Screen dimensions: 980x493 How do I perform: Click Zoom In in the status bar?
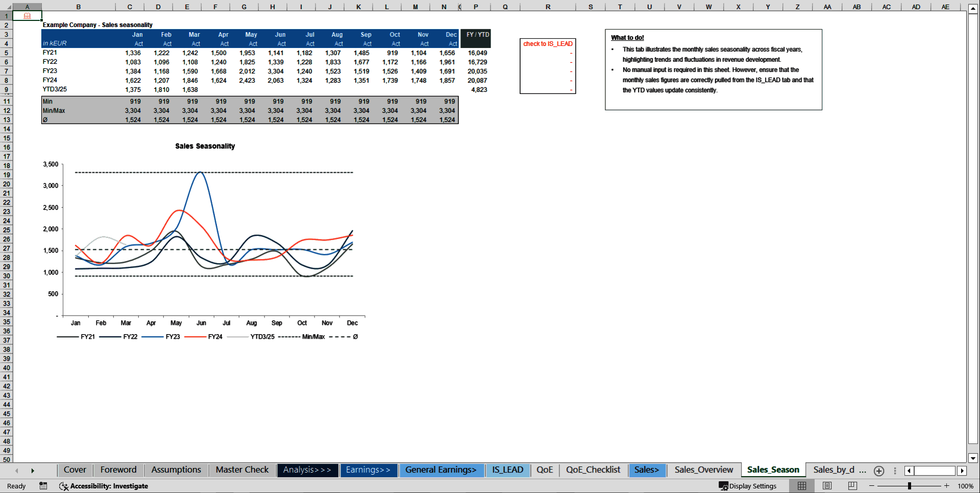click(x=946, y=486)
